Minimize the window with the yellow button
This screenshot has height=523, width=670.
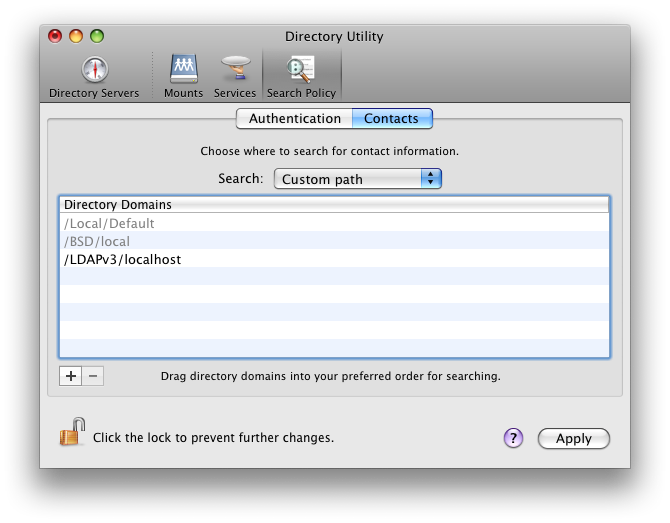[76, 37]
